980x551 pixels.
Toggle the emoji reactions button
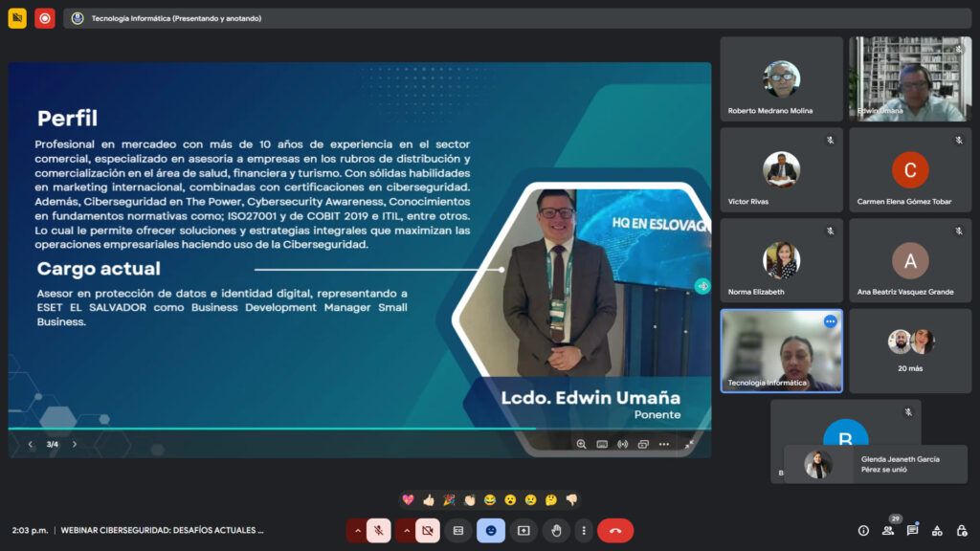point(491,530)
